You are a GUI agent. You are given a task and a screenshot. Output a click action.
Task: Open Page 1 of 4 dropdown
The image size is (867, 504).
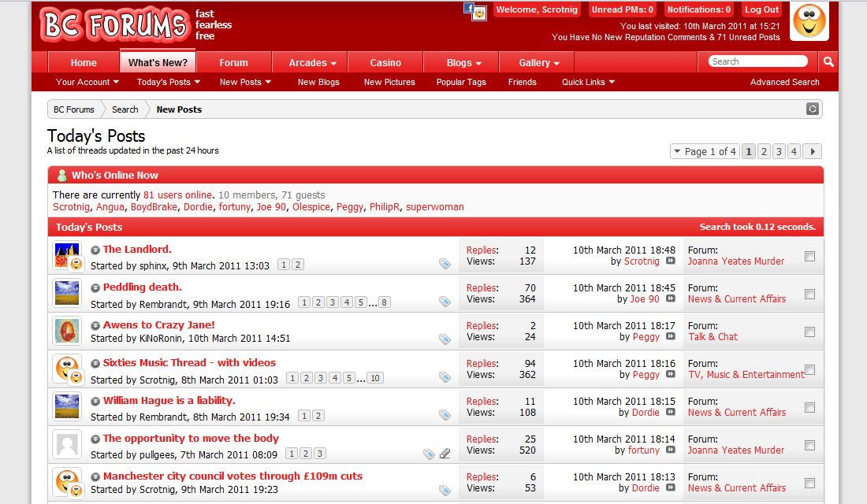pyautogui.click(x=705, y=151)
